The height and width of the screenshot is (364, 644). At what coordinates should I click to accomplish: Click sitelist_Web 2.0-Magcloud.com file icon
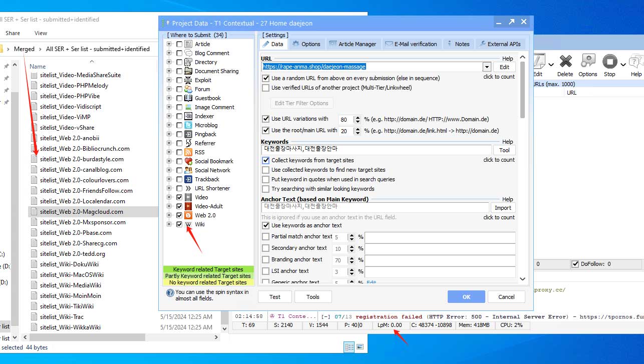click(x=34, y=212)
